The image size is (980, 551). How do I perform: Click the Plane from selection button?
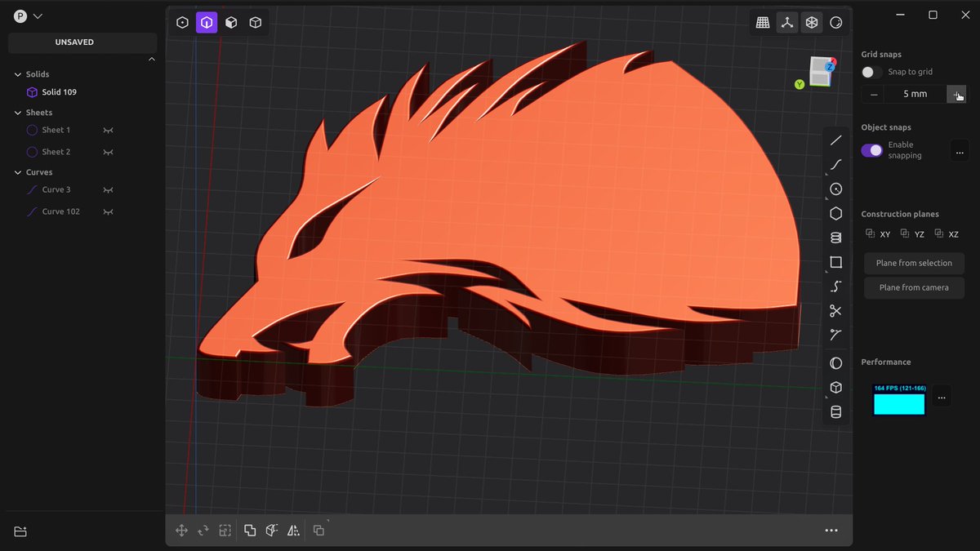[x=914, y=263]
